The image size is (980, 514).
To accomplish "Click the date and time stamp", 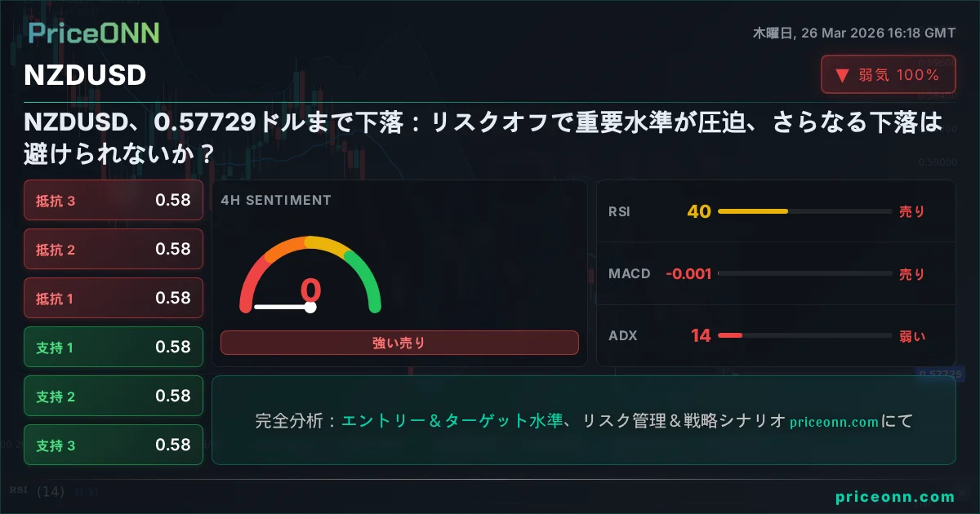I will (x=853, y=33).
